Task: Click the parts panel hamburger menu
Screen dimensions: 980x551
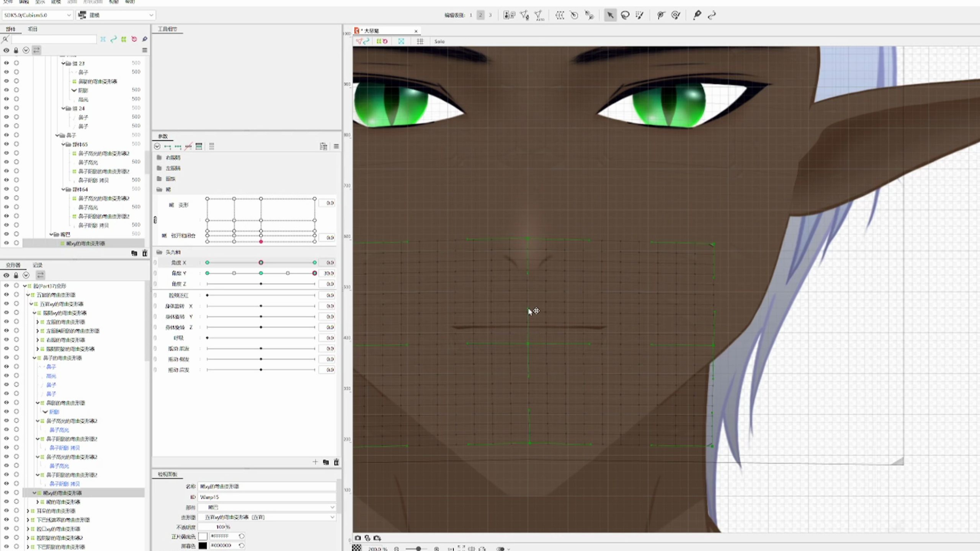Action: pos(145,50)
